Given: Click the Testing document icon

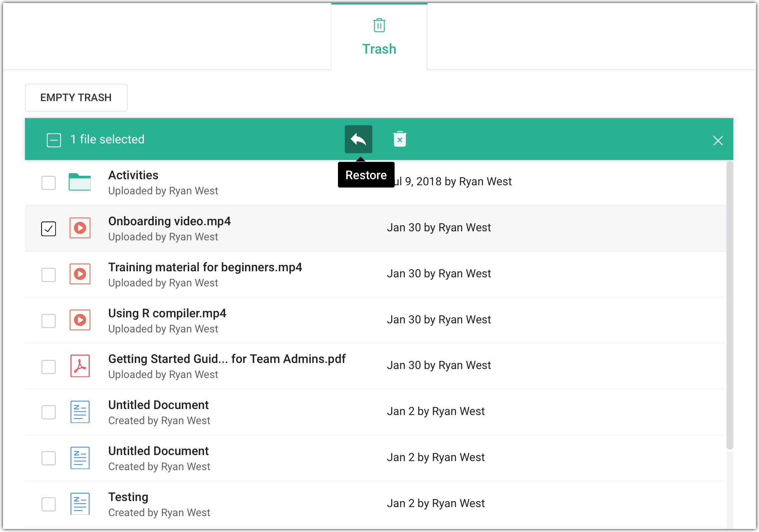Looking at the screenshot, I should click(80, 504).
